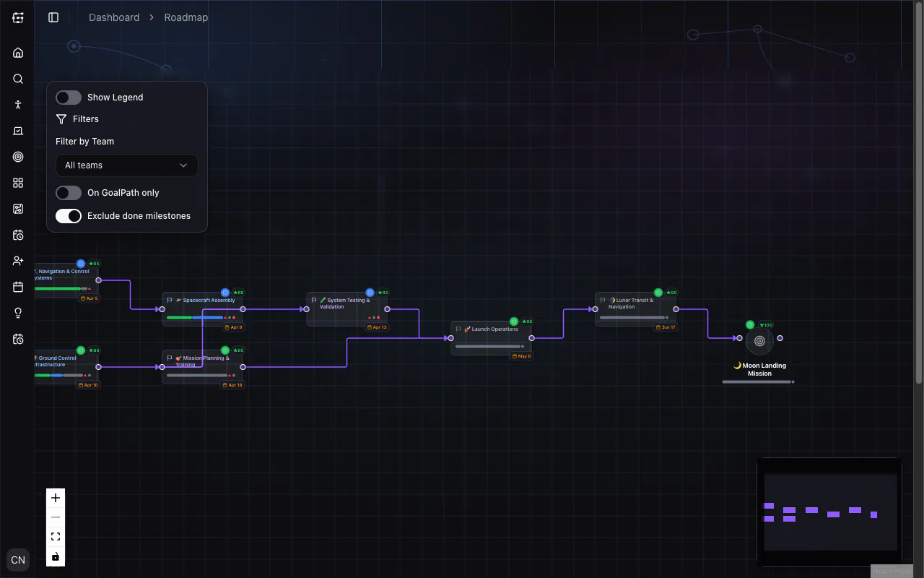This screenshot has height=578, width=924.
Task: Click the Lunar Transit & Navigation title
Action: point(632,303)
